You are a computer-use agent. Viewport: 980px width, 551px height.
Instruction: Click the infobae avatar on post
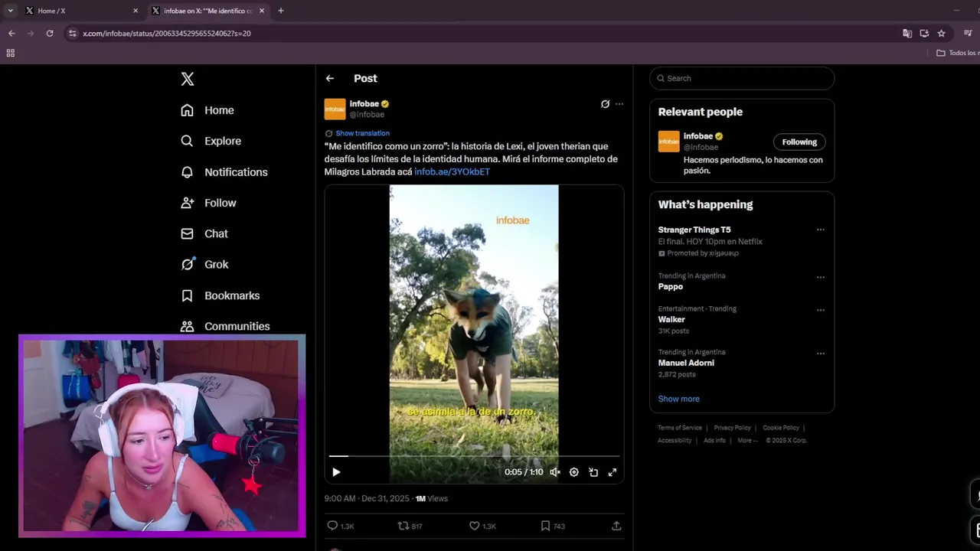335,109
